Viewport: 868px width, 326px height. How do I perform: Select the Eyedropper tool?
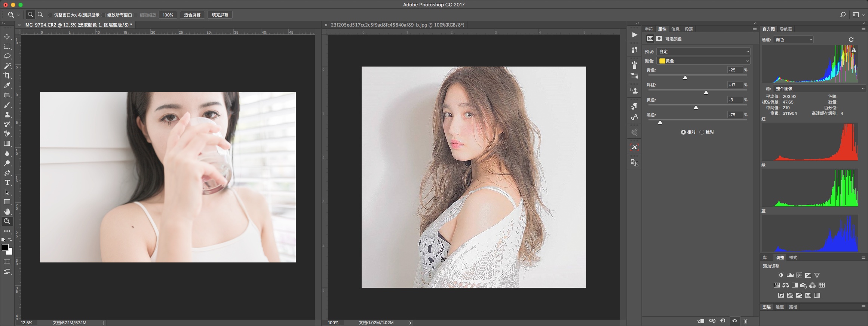pos(7,85)
